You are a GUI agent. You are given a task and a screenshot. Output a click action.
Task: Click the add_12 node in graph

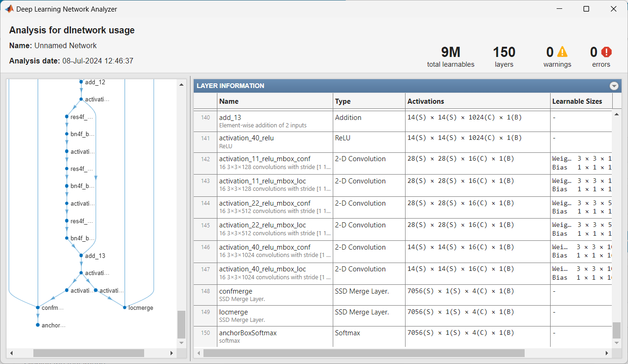[81, 82]
